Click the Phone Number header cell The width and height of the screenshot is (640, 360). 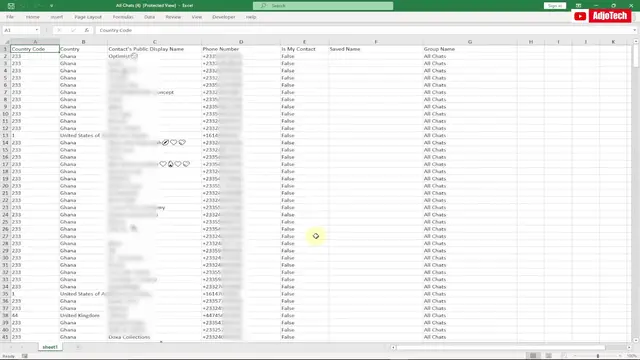pyautogui.click(x=241, y=49)
